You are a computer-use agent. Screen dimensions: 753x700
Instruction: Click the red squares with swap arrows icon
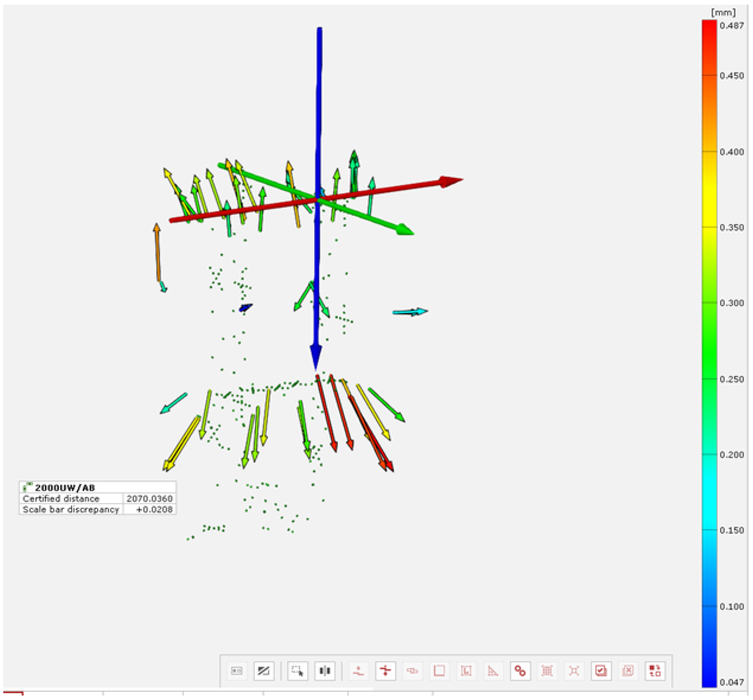click(655, 671)
